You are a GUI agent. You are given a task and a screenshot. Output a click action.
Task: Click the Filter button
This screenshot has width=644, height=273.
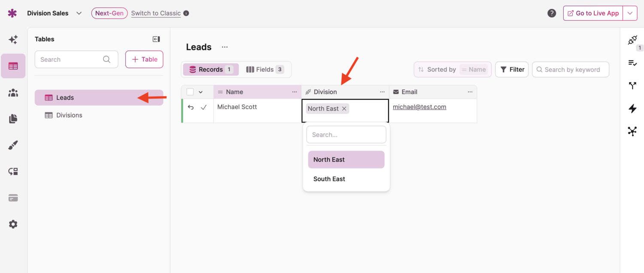coord(512,70)
